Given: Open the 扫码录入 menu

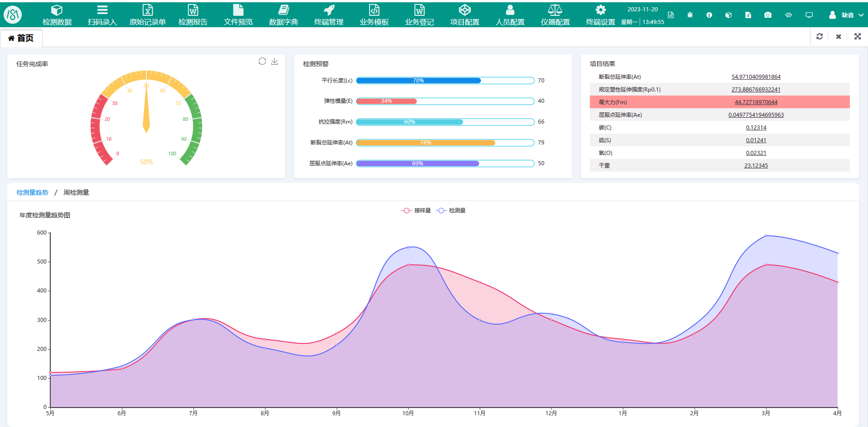Looking at the screenshot, I should pyautogui.click(x=102, y=14).
